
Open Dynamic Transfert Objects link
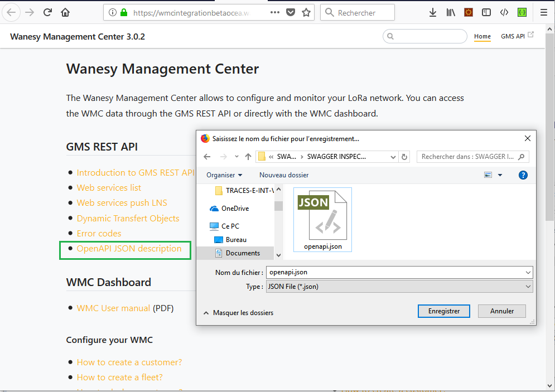pyautogui.click(x=128, y=218)
